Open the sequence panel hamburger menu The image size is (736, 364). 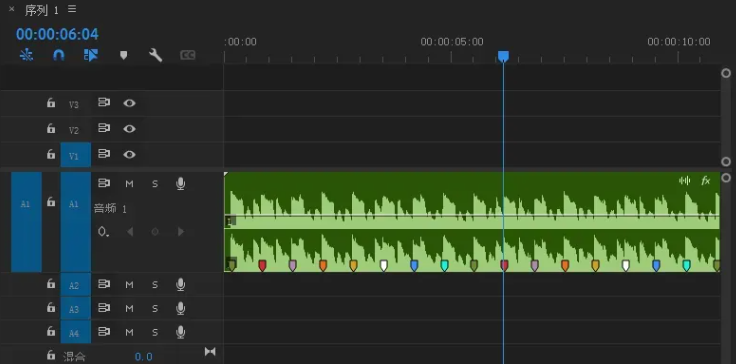pos(72,9)
